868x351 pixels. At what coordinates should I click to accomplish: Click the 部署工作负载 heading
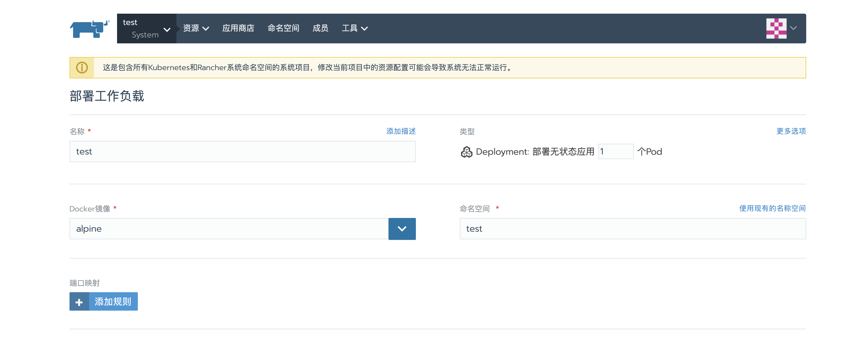(107, 96)
